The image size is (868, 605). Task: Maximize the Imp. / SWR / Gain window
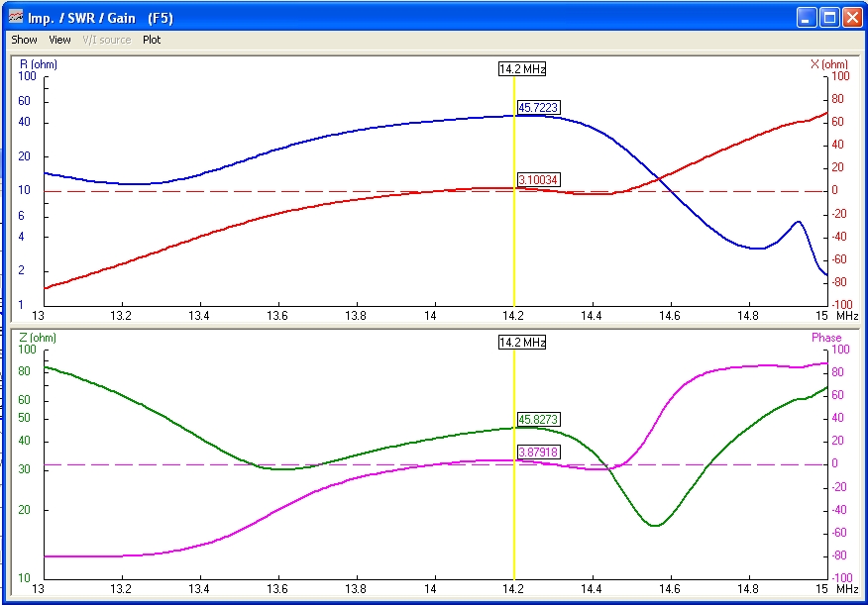pos(829,18)
